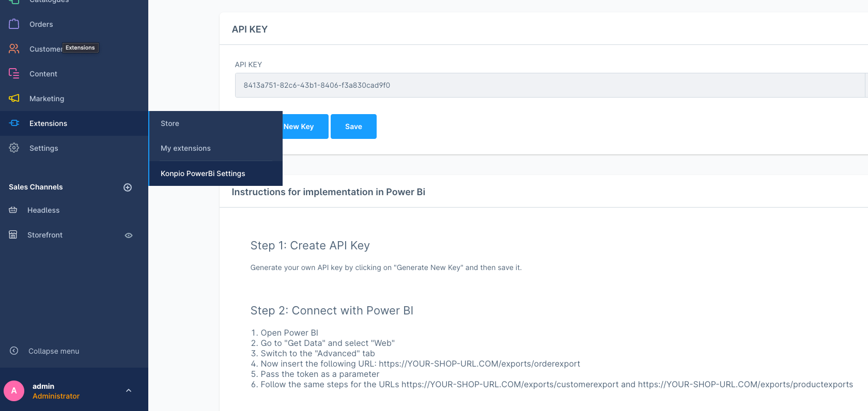Screen dimensions: 868x411
Task: Click the customerexport and productexports URL line
Action: pyautogui.click(x=557, y=385)
